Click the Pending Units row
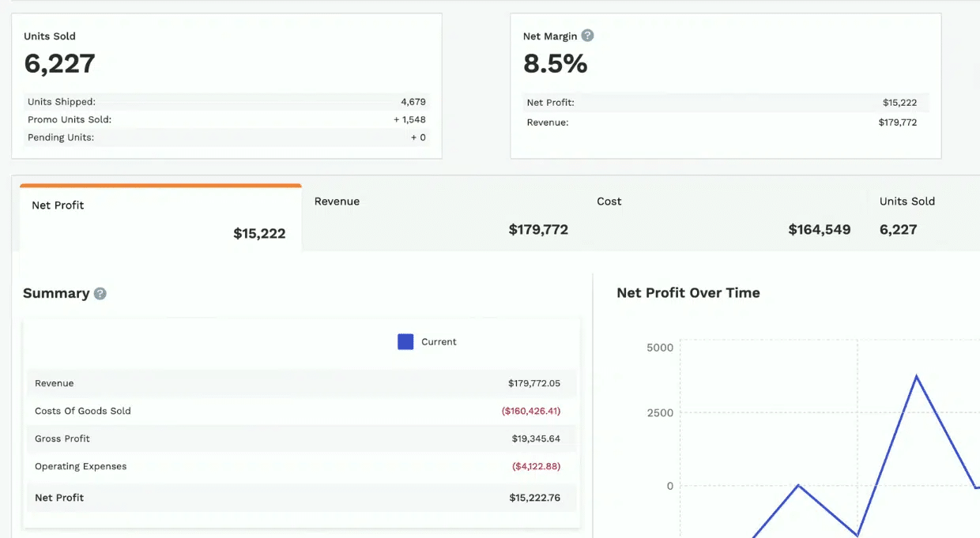 click(x=226, y=137)
